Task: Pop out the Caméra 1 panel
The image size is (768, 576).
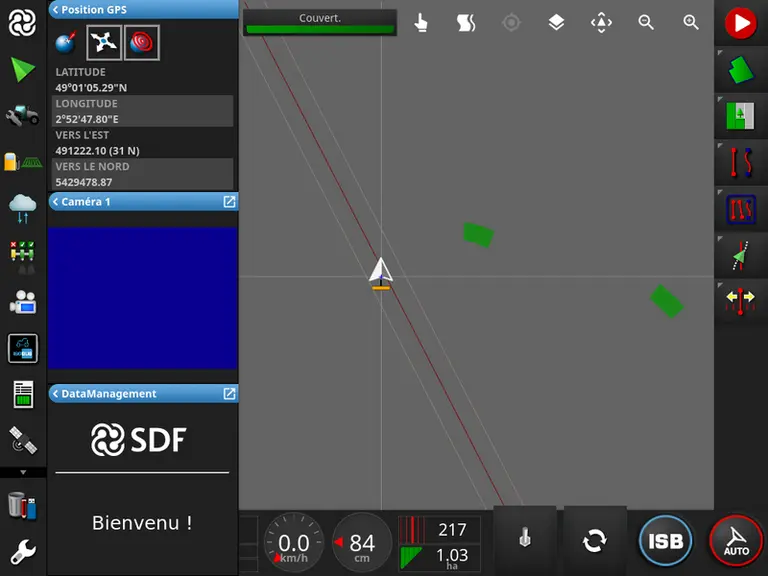Action: (x=229, y=202)
